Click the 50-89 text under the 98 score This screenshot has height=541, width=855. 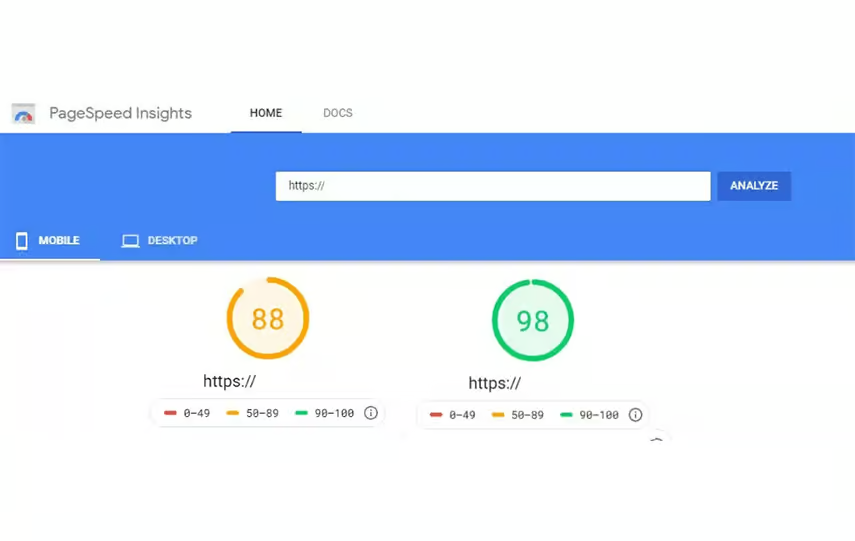tap(527, 415)
